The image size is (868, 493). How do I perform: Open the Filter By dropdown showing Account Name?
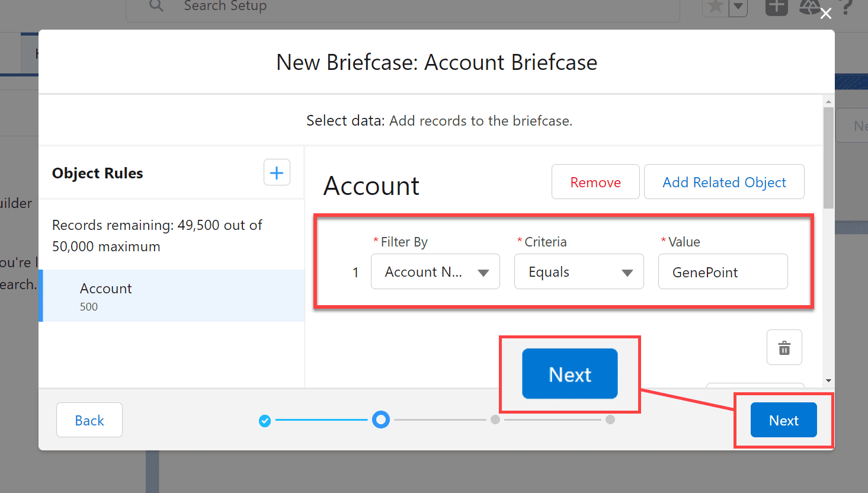435,271
